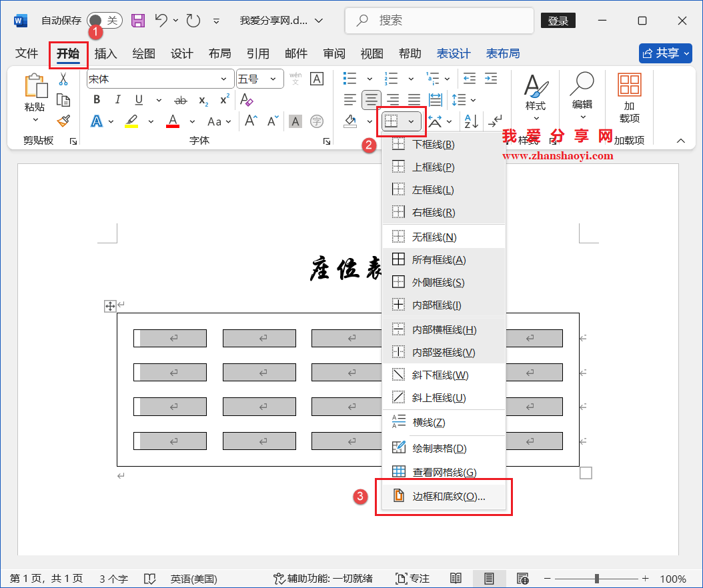
Task: Click the Undo arrow icon
Action: pos(161,20)
